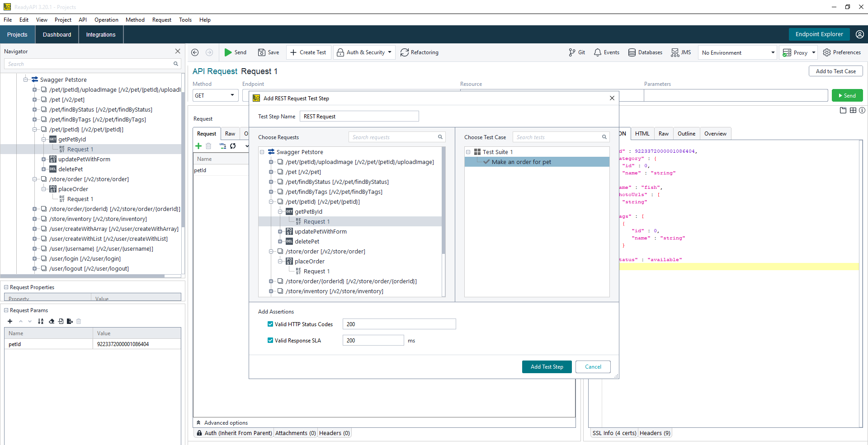
Task: Expand Advanced options section
Action: pos(198,423)
